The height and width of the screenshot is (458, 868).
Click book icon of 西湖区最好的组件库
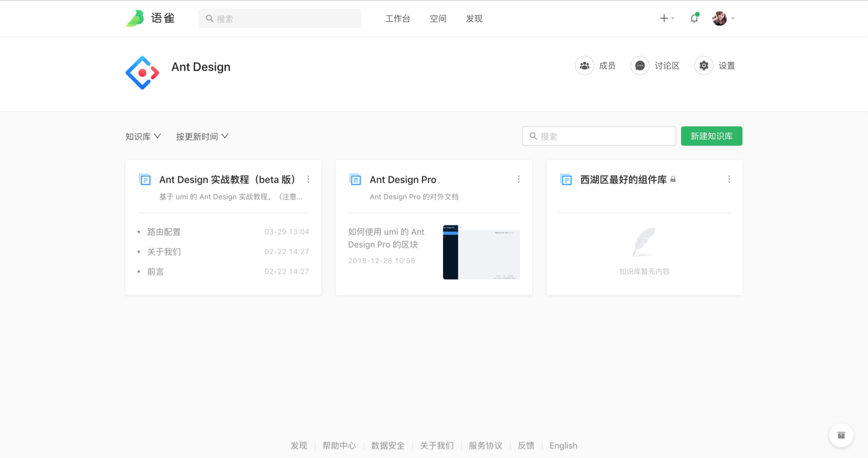[565, 180]
